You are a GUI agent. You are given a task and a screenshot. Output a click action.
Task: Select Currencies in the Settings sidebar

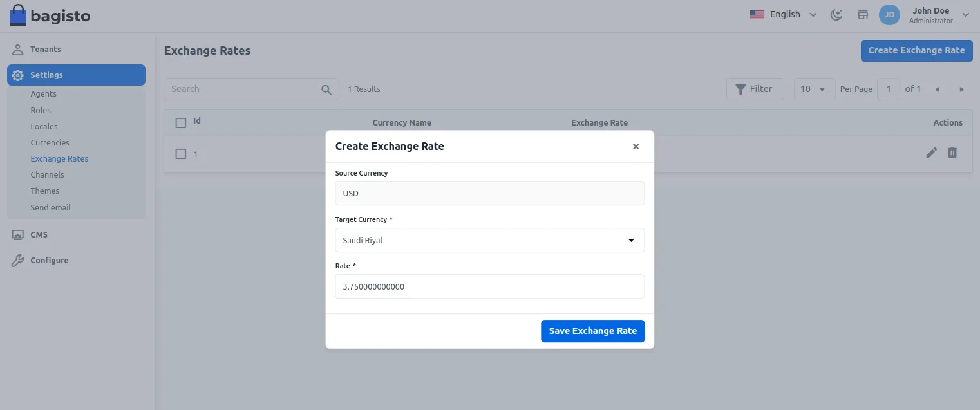pos(50,142)
